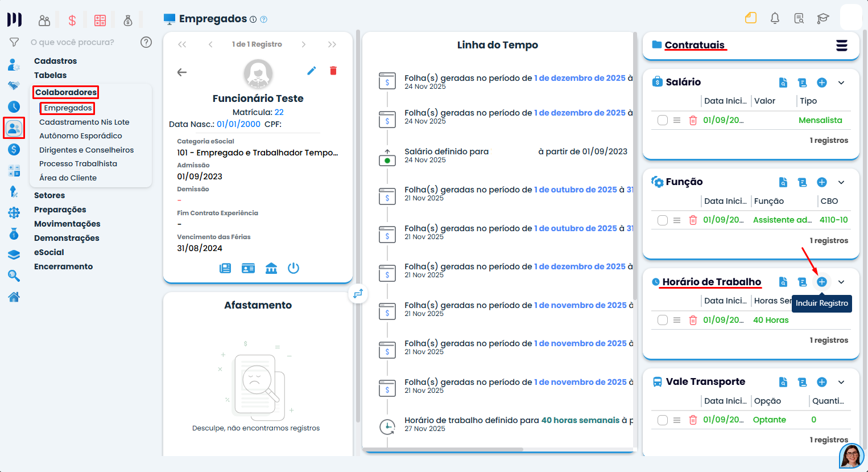
Task: Select Autônomo Esporádico in sidebar
Action: tap(81, 136)
